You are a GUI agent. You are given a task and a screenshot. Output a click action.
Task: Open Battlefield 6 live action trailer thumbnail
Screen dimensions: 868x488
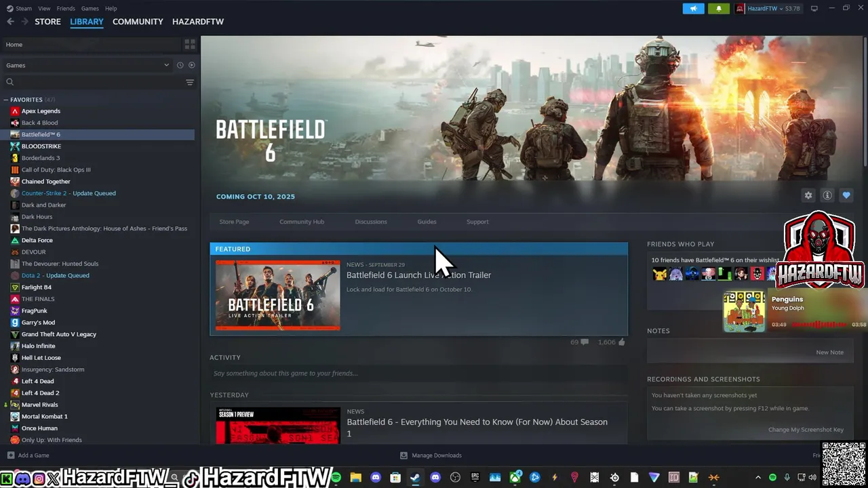[278, 296]
